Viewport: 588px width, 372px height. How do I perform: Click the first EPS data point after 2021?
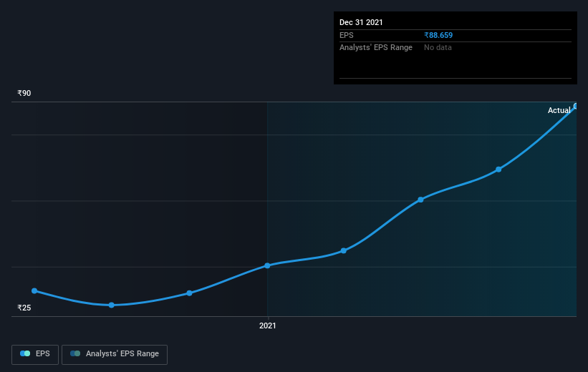click(x=344, y=250)
